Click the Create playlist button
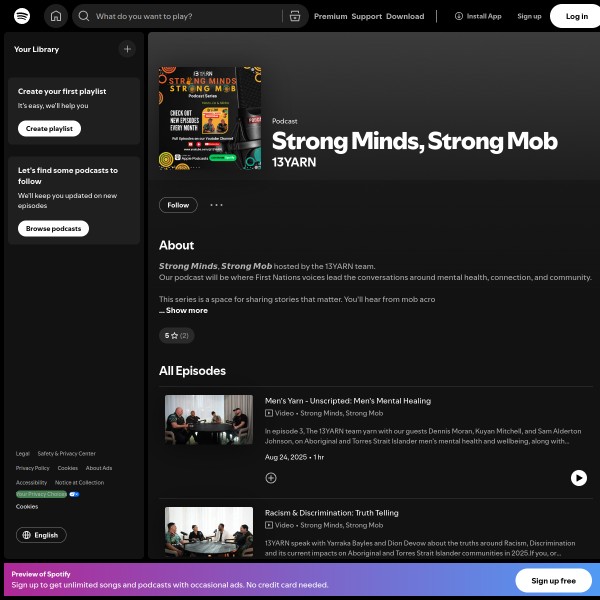This screenshot has width=600, height=600. tap(49, 129)
